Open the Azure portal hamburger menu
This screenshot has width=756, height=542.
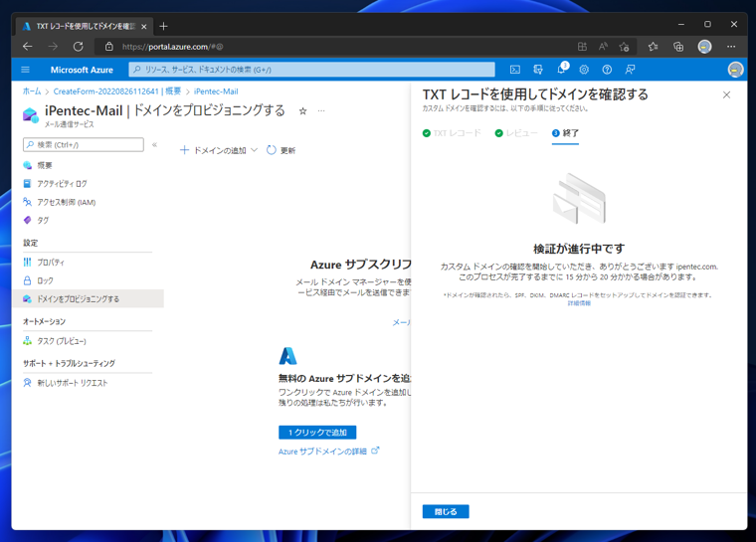26,70
